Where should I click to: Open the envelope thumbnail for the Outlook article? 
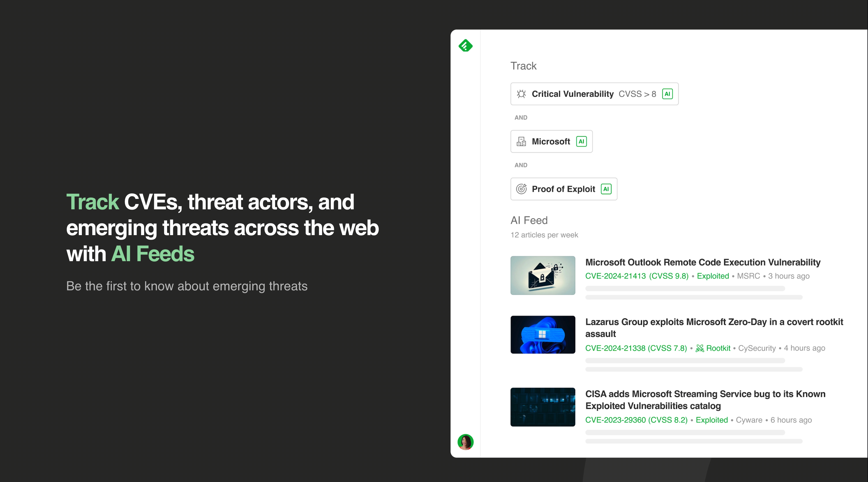pyautogui.click(x=542, y=275)
